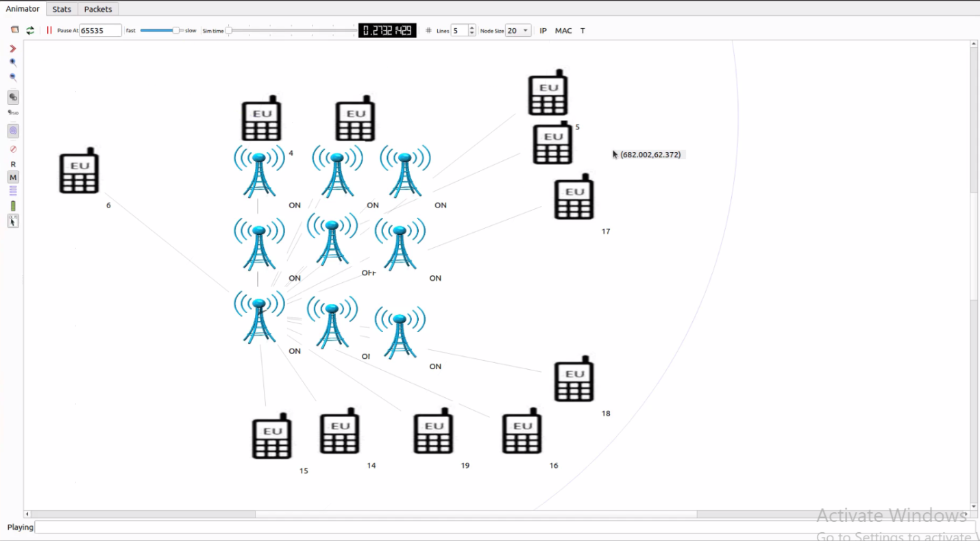980x541 pixels.
Task: Click the fast-slow animation speed slider
Action: click(161, 30)
